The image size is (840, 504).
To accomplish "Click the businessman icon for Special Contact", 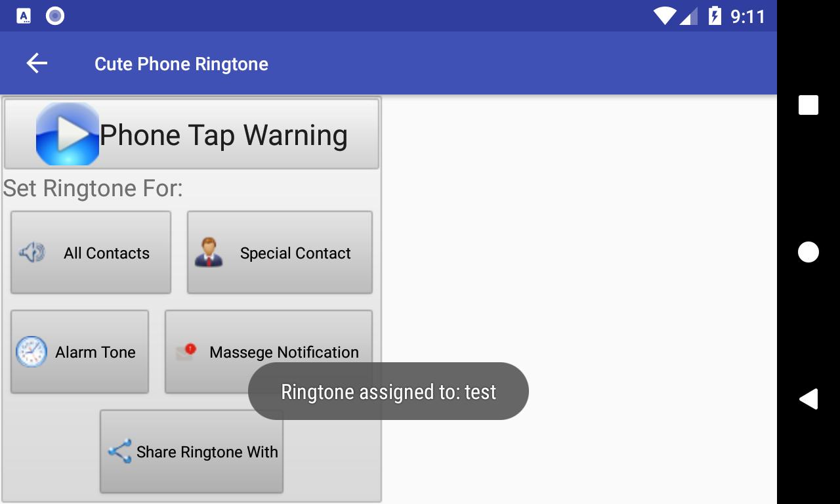I will (209, 252).
